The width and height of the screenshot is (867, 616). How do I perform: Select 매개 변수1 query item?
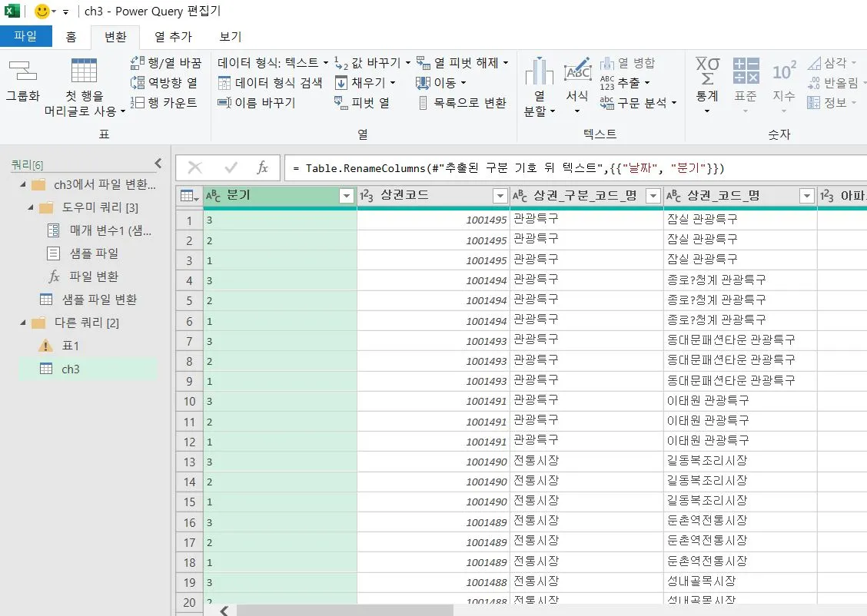(x=99, y=230)
